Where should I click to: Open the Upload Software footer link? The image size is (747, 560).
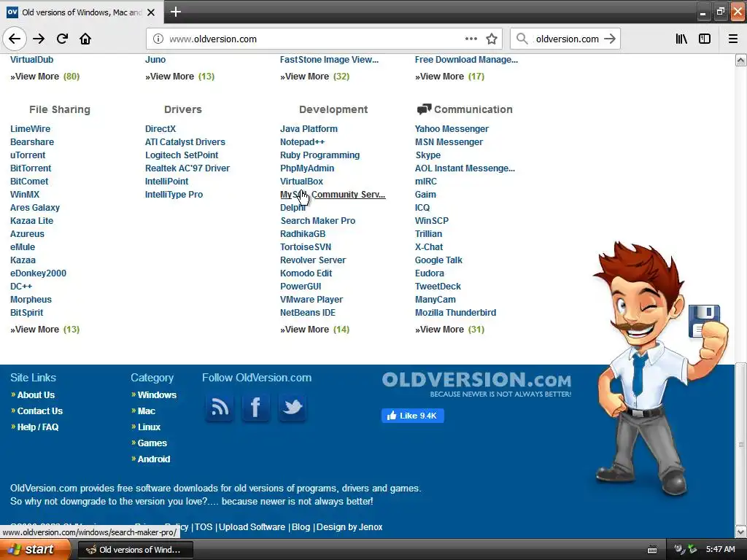252,527
